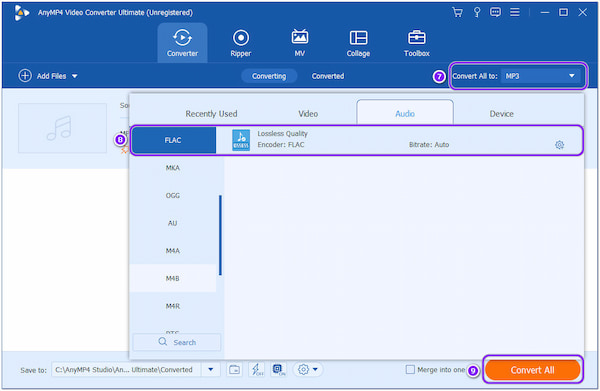Show the Converting list tab
The height and width of the screenshot is (391, 600).
[269, 76]
